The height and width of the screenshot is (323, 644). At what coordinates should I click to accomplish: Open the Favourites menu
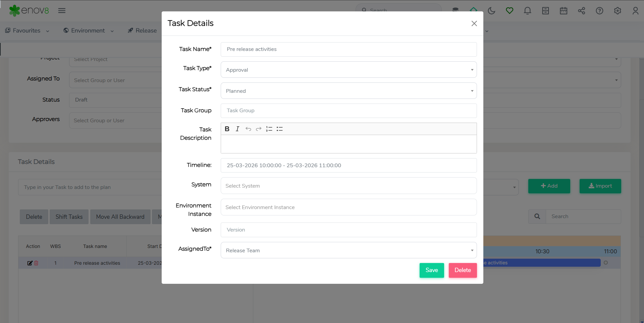[27, 30]
